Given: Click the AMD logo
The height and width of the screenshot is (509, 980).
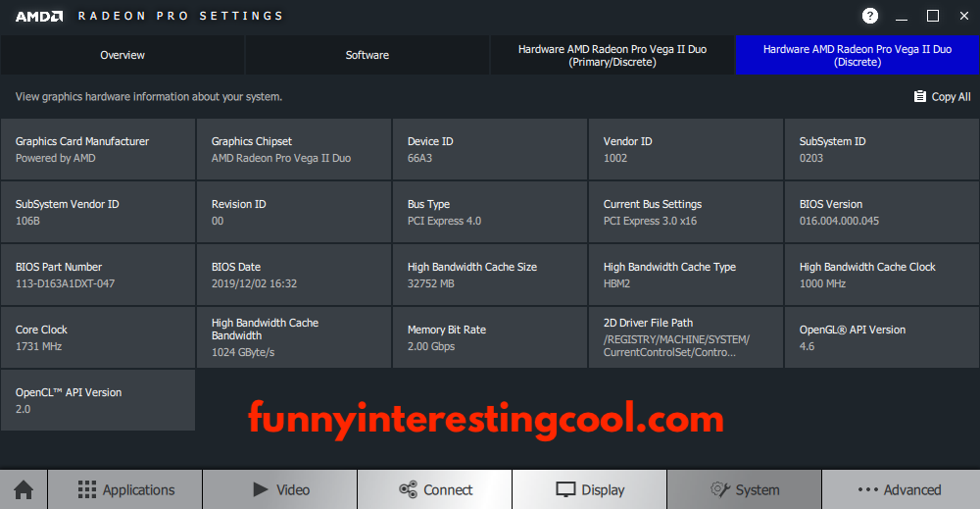Looking at the screenshot, I should coord(39,17).
